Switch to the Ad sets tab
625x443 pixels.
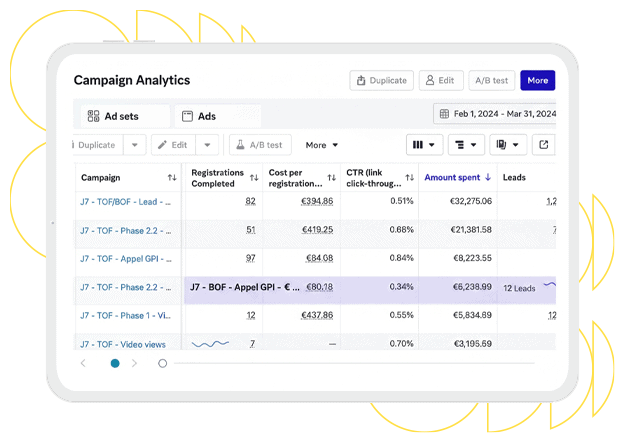113,116
